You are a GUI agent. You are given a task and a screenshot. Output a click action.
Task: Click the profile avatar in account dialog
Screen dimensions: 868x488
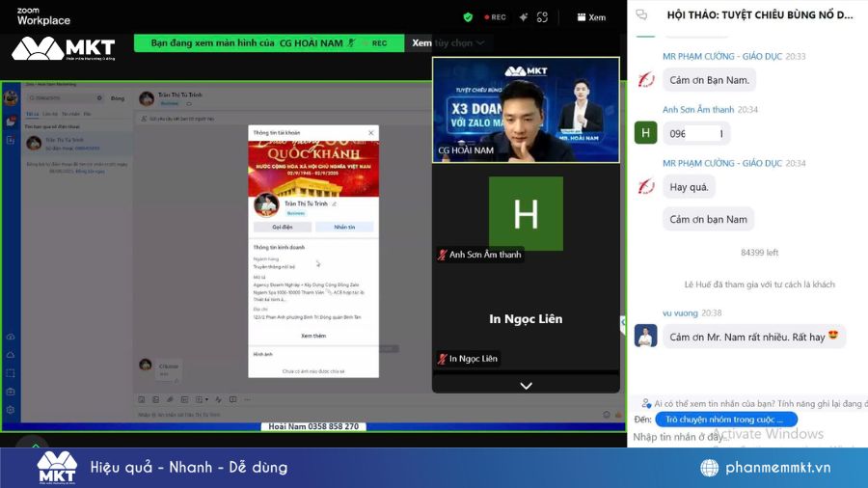pos(266,204)
